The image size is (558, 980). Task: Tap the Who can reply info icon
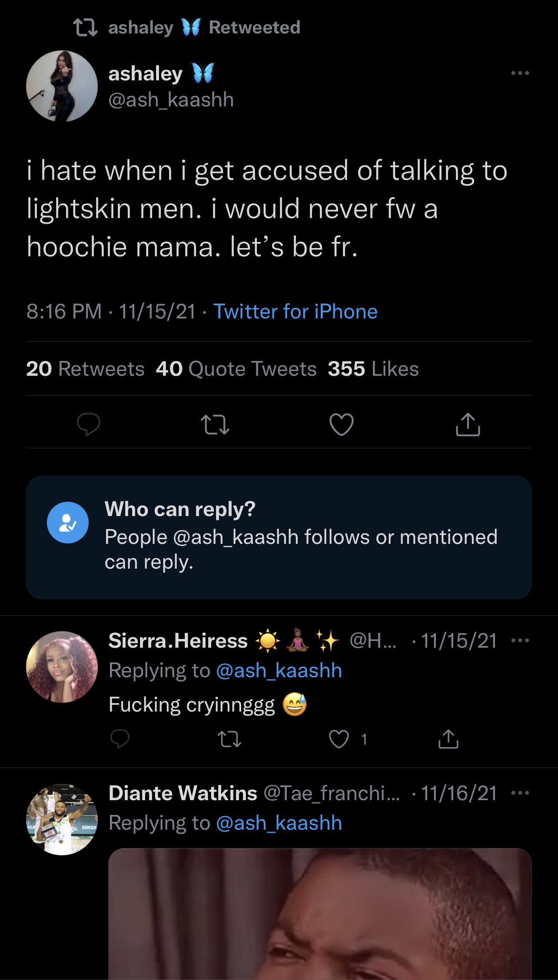68,523
